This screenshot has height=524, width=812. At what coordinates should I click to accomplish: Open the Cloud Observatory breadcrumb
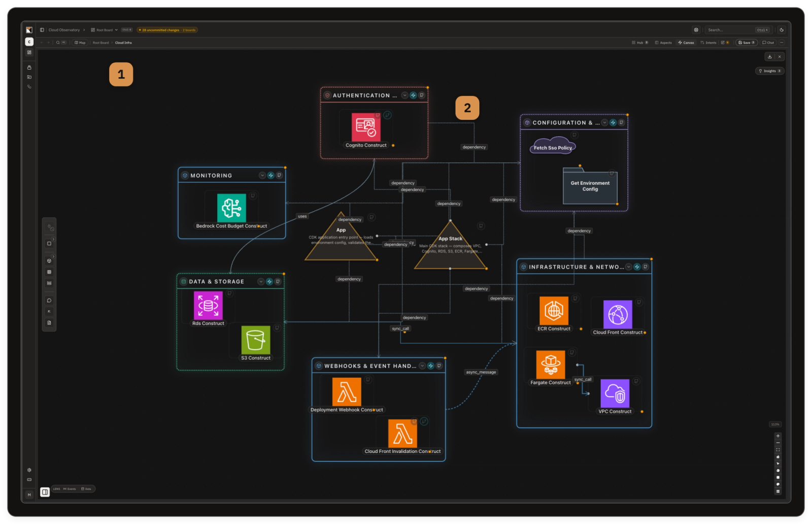click(64, 30)
